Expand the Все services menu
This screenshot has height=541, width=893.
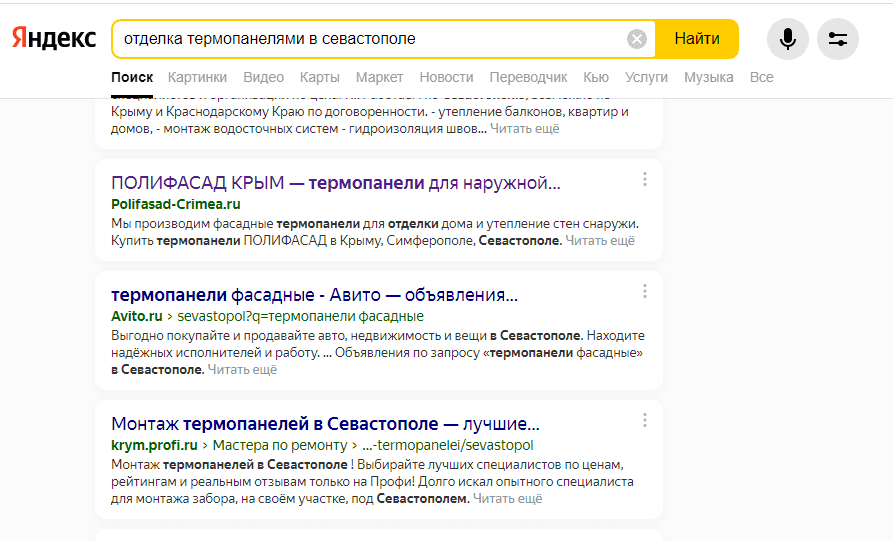tap(761, 77)
